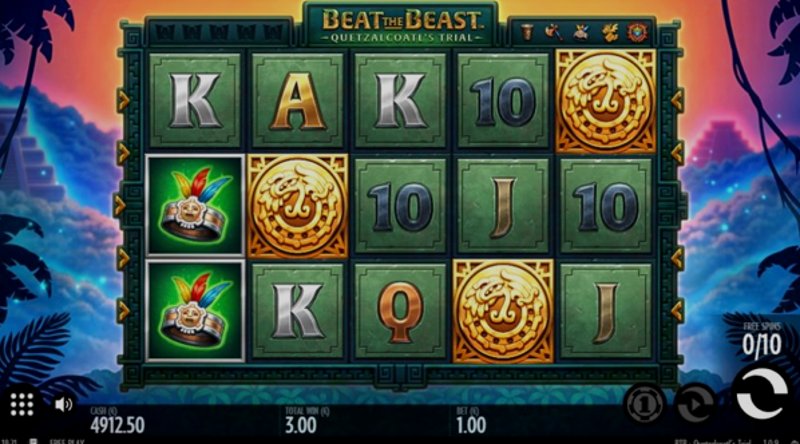Select the axe collectible icon
This screenshot has height=444, width=800.
[x=554, y=32]
